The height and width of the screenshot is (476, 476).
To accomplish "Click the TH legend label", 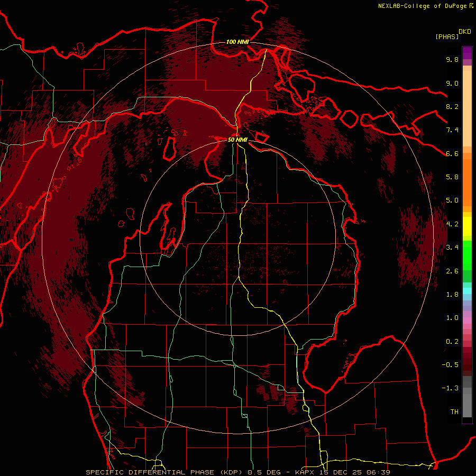I will tap(454, 412).
